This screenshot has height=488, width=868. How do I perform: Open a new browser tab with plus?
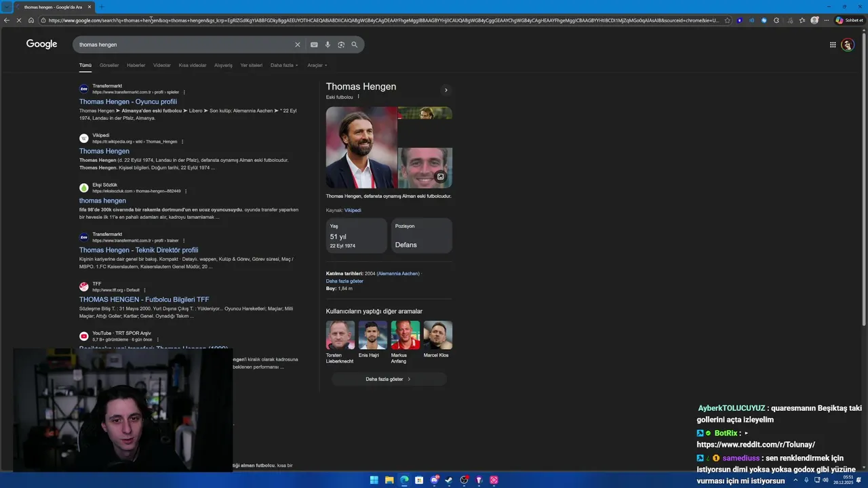[101, 7]
